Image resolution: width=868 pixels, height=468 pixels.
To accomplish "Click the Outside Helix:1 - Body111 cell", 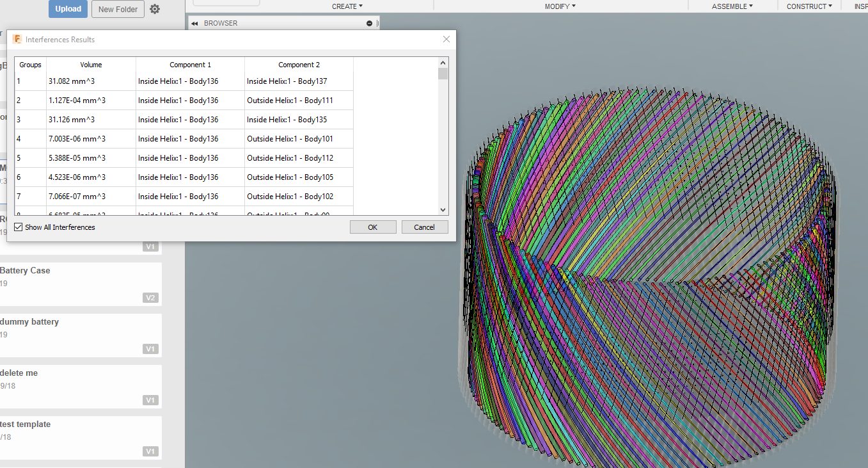I will 299,101.
